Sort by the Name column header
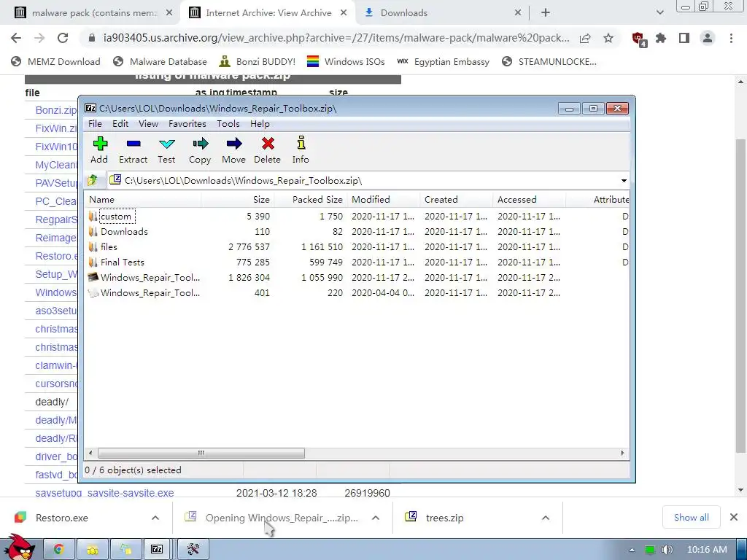 point(143,200)
